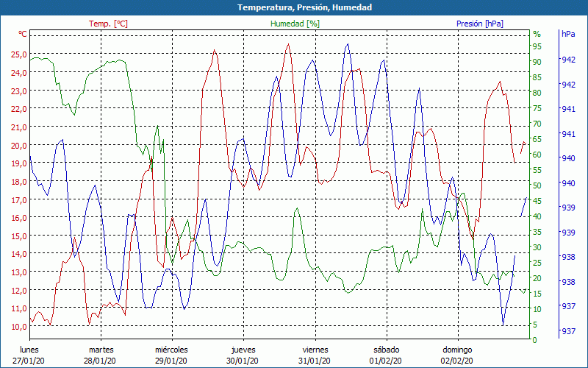The height and width of the screenshot is (368, 588).
Task: Click the '13,0' temperature axis value
Action: tap(19, 272)
